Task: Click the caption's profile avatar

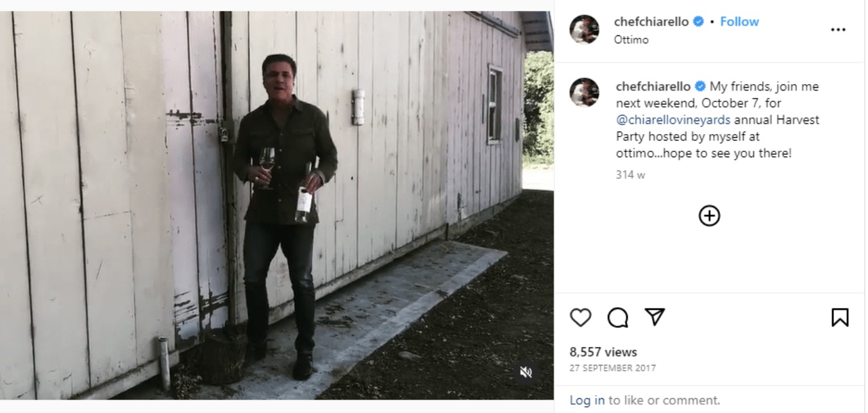Action: point(584,92)
